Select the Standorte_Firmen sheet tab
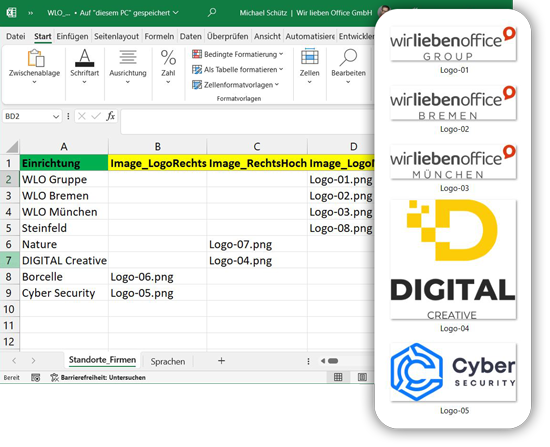This screenshot has width=550, height=447. tap(102, 360)
